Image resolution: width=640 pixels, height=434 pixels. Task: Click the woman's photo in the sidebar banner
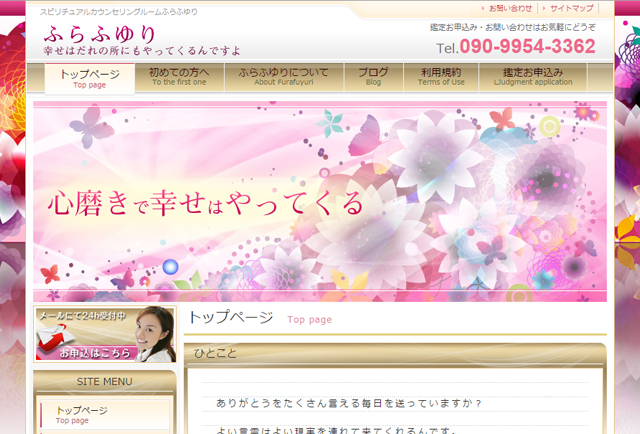click(x=149, y=335)
